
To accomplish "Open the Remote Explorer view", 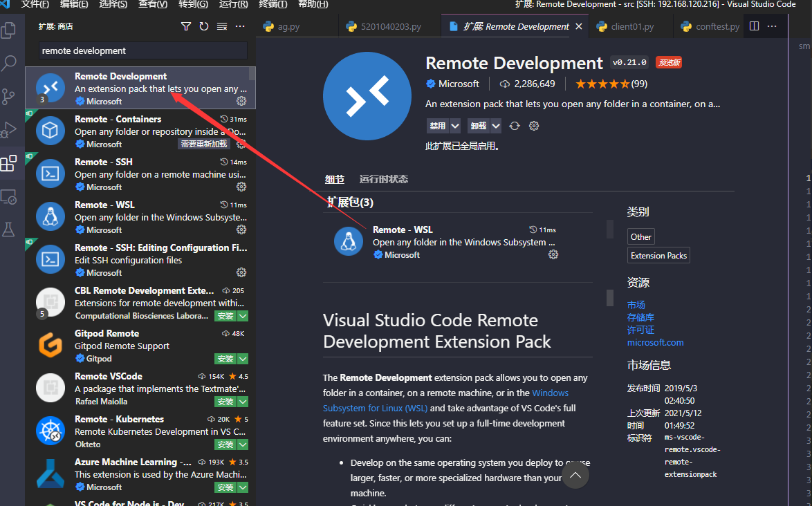I will pos(9,196).
